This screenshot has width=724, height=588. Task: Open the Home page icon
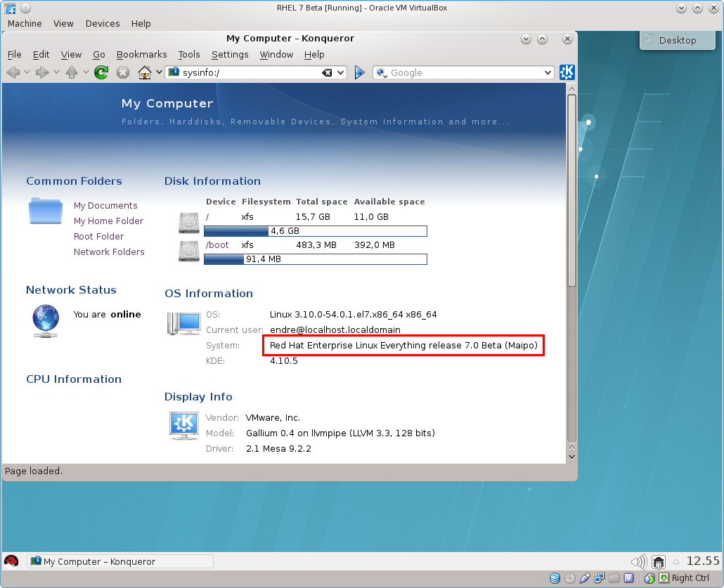click(x=145, y=72)
